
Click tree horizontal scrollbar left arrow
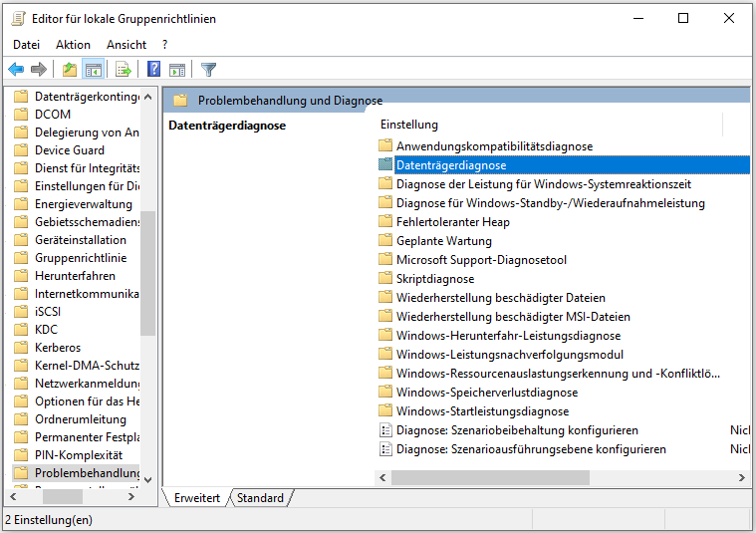coord(13,496)
